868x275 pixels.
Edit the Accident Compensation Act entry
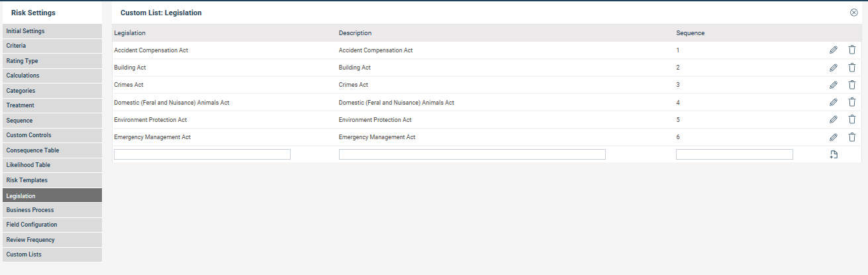pyautogui.click(x=834, y=50)
